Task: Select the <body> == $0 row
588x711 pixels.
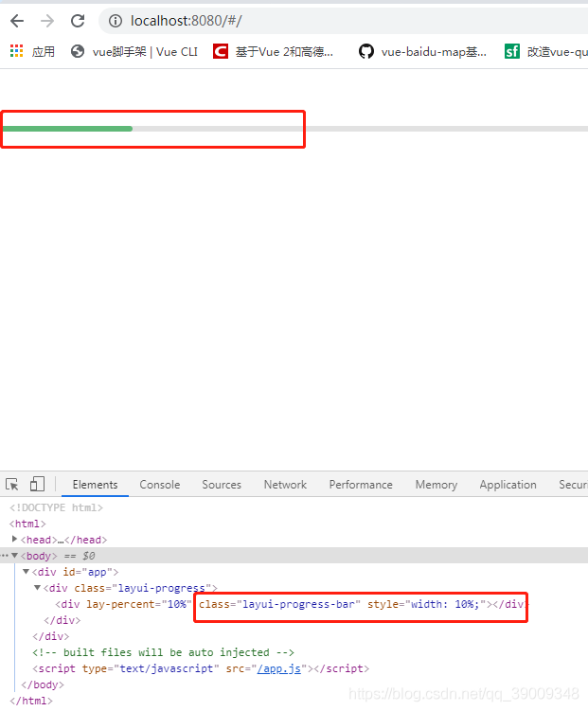Action: pos(294,556)
